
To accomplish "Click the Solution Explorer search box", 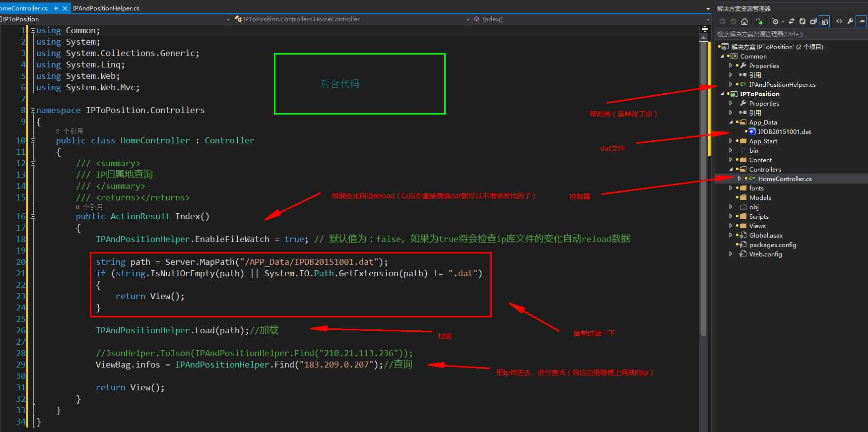I will coord(791,34).
